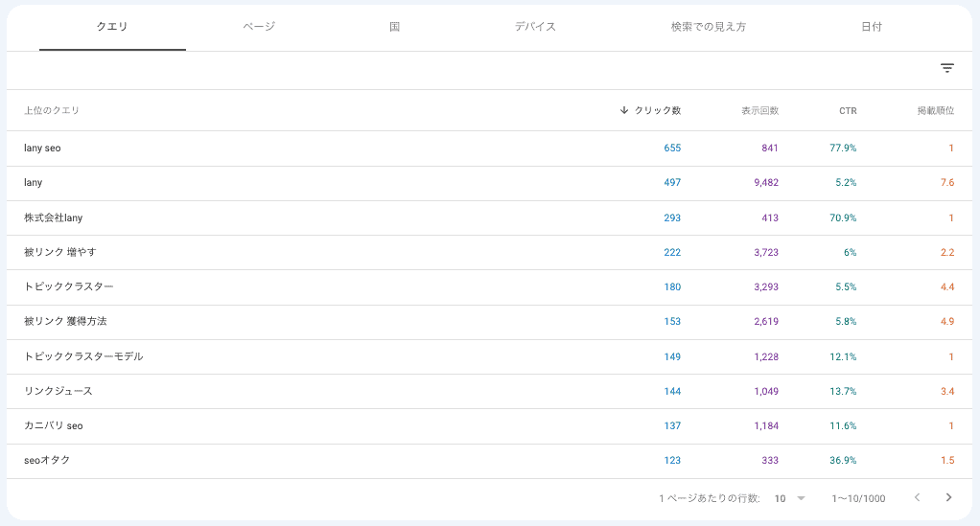
Task: Click the impressions value 1,228
Action: 766,356
